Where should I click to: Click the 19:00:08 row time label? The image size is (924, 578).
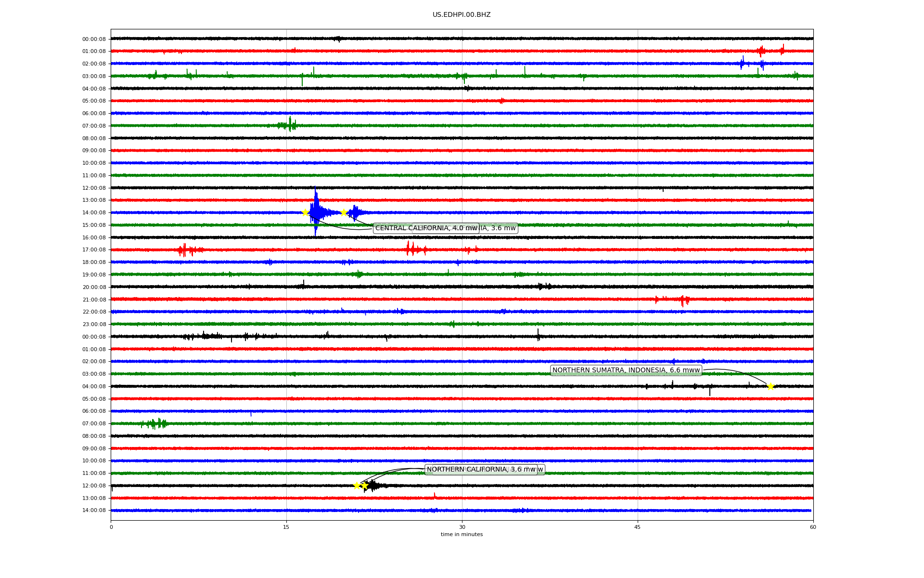(x=94, y=275)
